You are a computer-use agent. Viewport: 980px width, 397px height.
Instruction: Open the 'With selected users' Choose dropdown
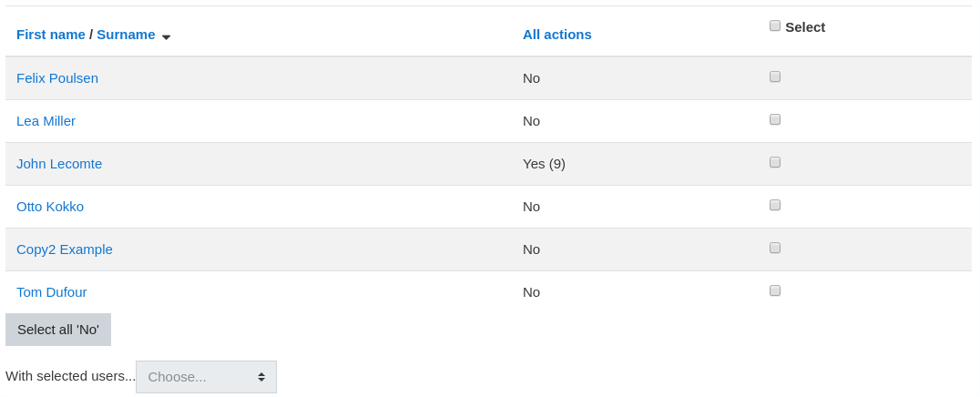206,377
